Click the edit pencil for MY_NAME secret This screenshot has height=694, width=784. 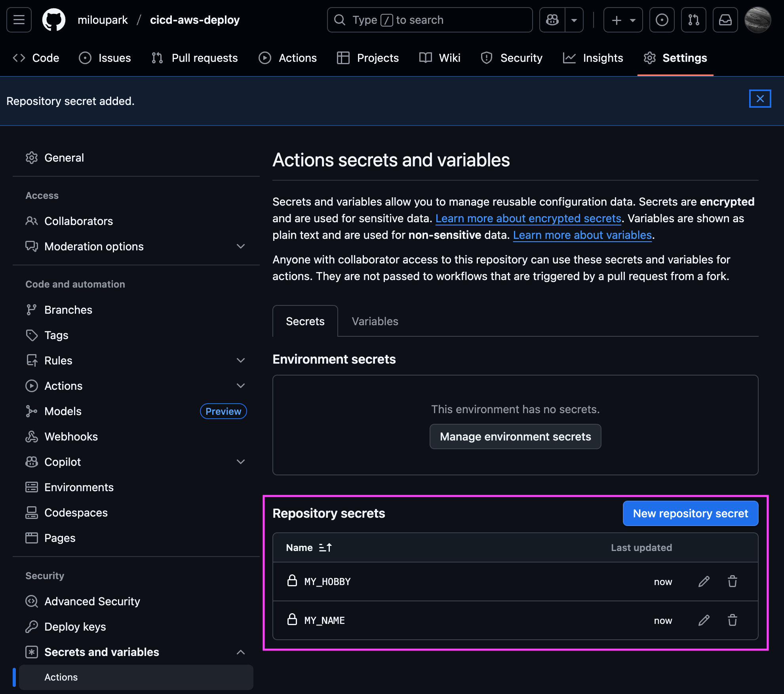pos(704,620)
